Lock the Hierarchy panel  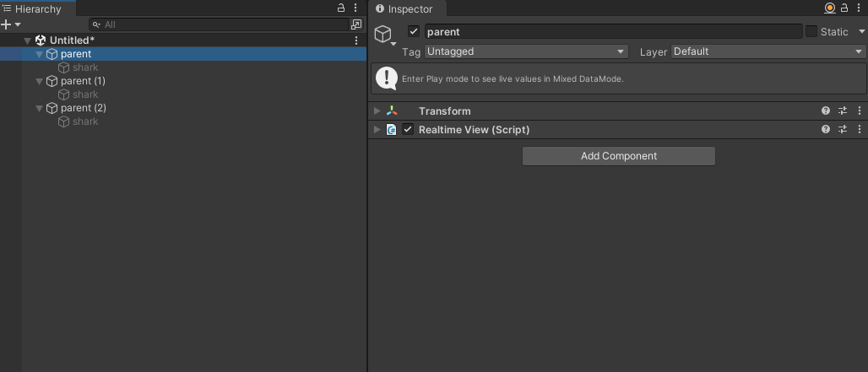tap(341, 8)
